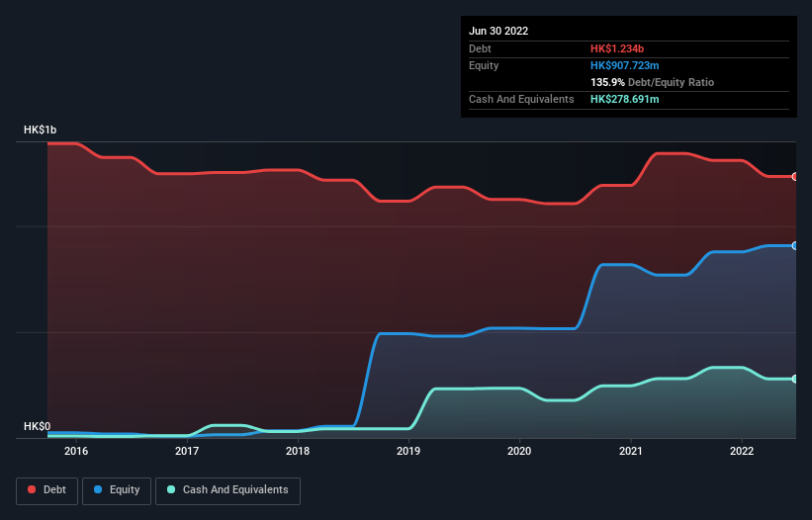Click the 2018 x-axis label
Image resolution: width=812 pixels, height=520 pixels.
[298, 451]
